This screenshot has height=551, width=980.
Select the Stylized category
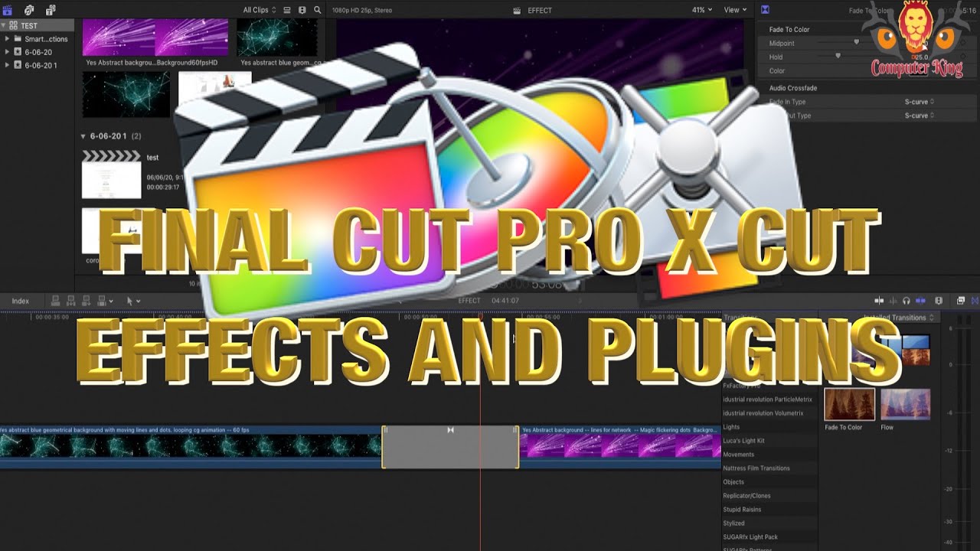[733, 523]
